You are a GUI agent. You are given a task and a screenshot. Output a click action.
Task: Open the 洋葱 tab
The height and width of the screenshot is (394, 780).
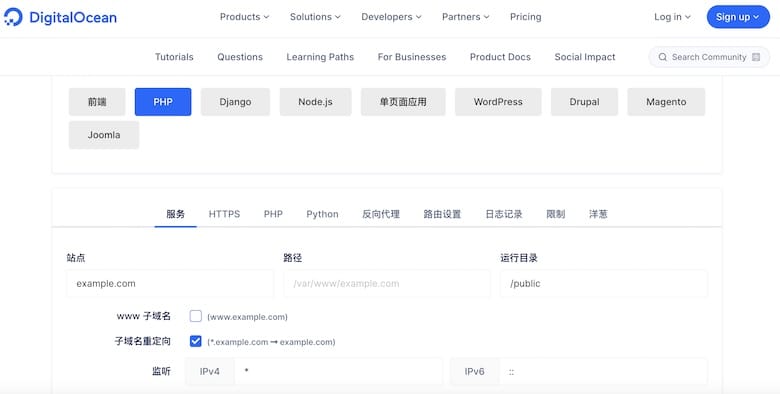pos(598,214)
